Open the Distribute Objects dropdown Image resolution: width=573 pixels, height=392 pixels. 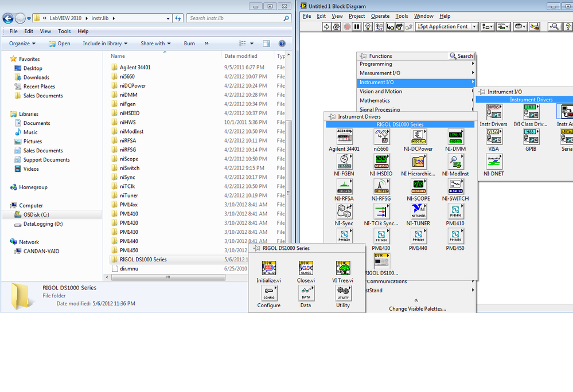[503, 26]
